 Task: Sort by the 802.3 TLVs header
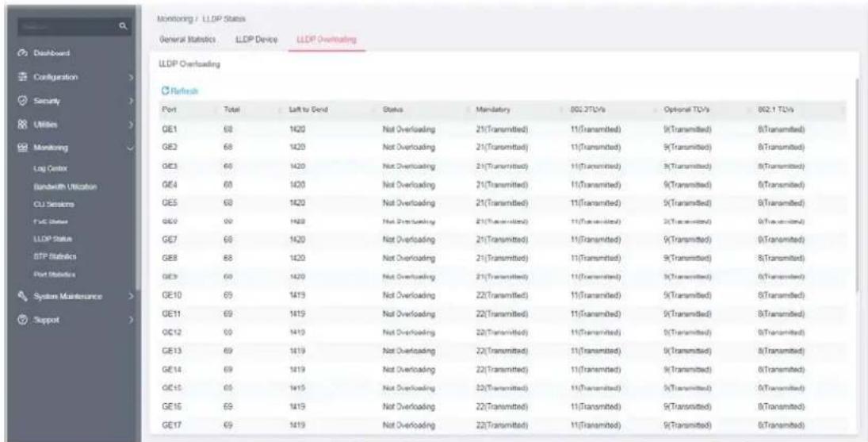coord(587,110)
